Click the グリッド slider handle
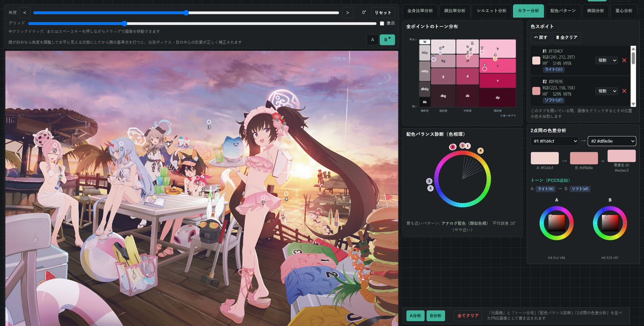 [x=125, y=24]
